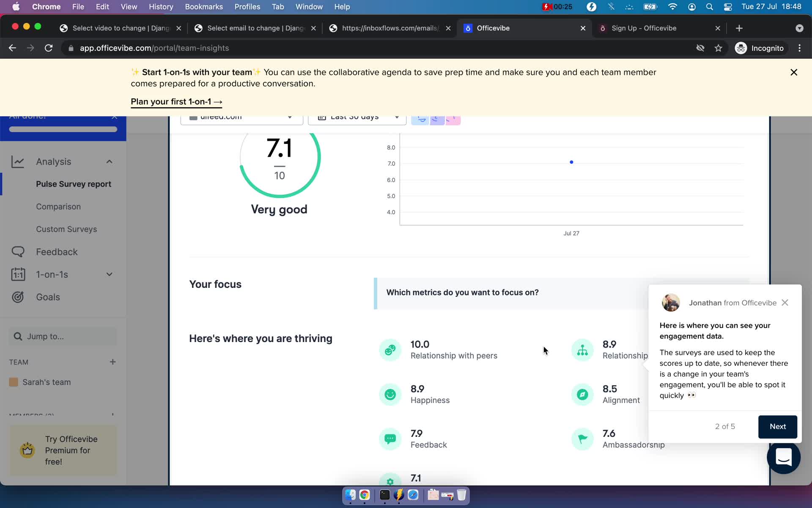
Task: Open Custom Surveys in the sidebar
Action: 66,229
